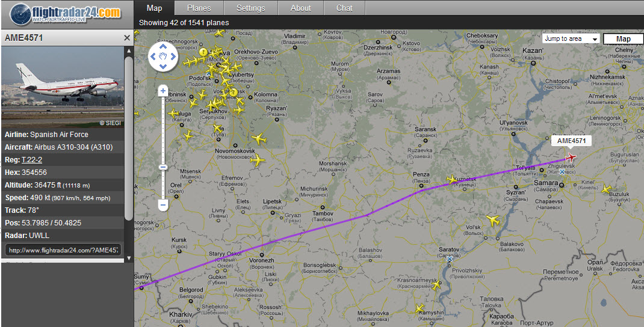Close the AME4571 info panel
644x327 pixels.
point(127,38)
